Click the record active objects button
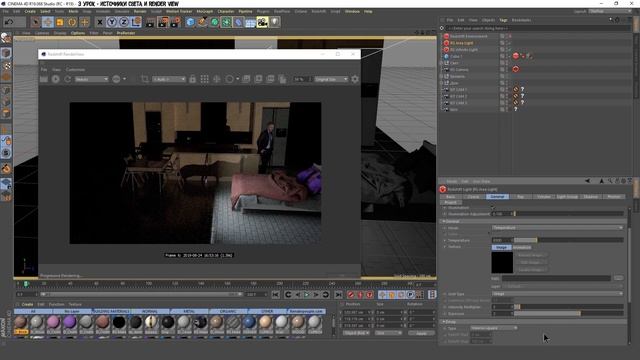The height and width of the screenshot is (360, 640). pyautogui.click(x=351, y=294)
